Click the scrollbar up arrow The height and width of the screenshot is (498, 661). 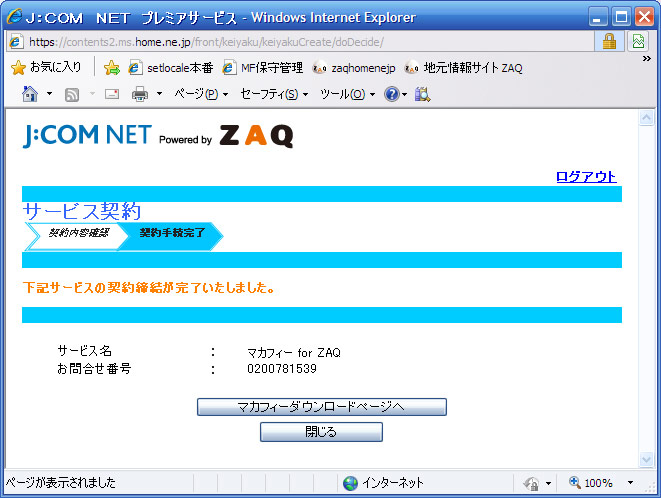646,117
